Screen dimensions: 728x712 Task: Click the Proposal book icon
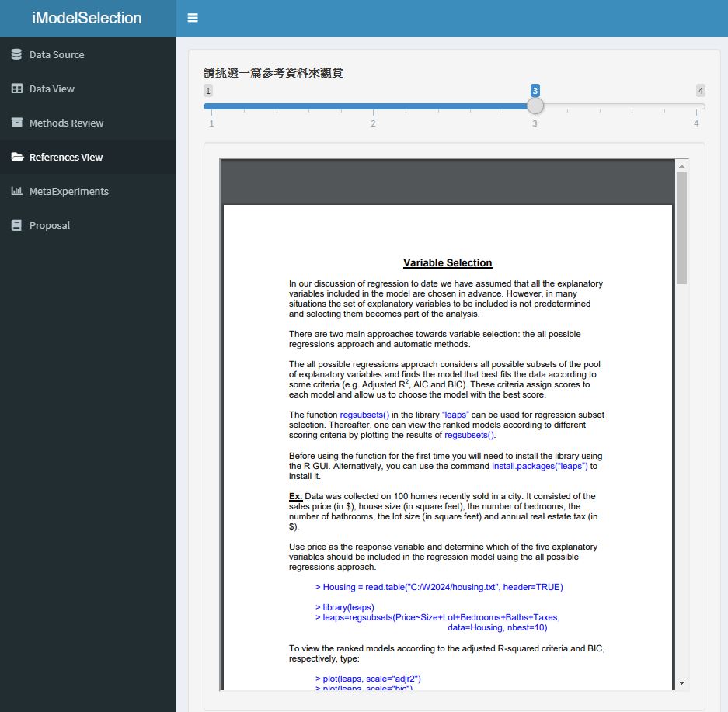16,225
